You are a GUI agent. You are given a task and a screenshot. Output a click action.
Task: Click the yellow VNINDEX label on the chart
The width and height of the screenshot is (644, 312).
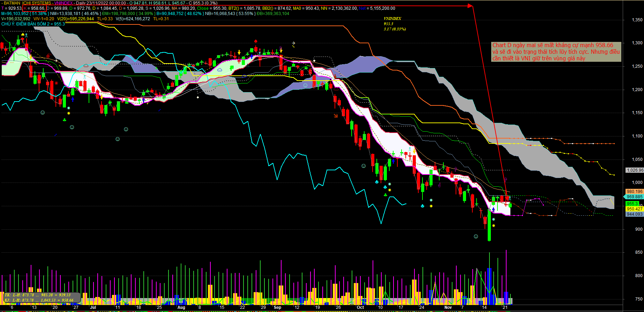[x=392, y=18]
